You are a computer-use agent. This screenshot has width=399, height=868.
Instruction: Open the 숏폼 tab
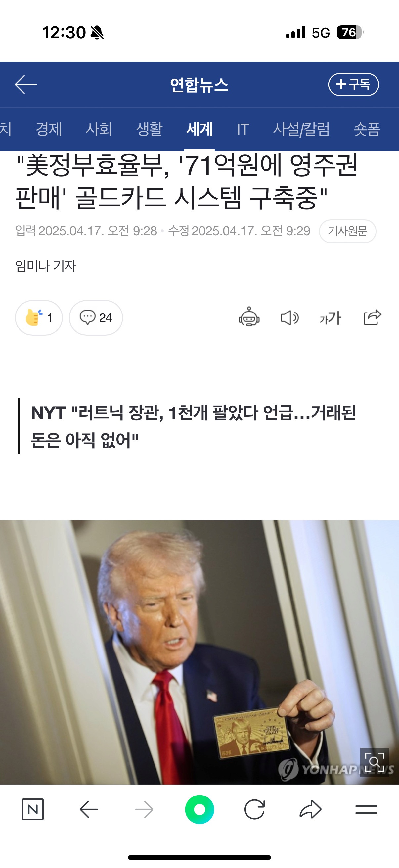[x=367, y=129]
